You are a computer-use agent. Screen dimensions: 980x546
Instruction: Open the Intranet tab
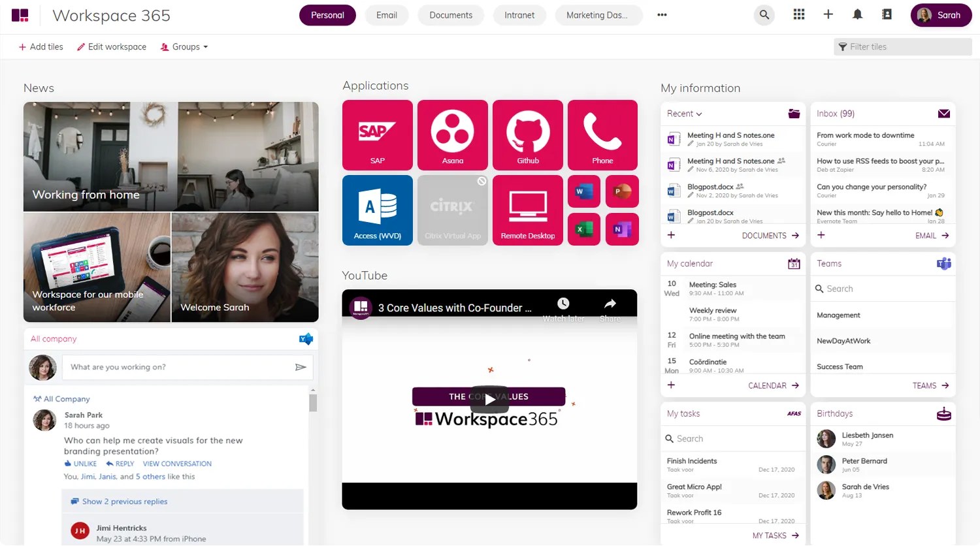519,15
